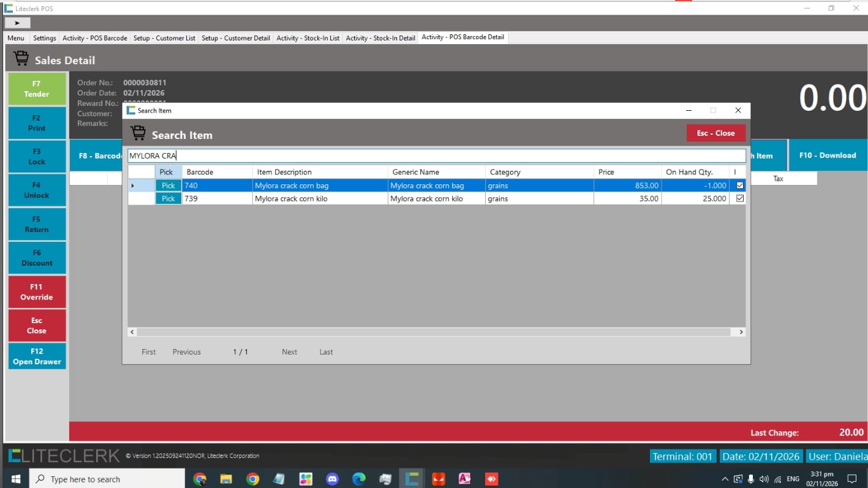Click the F10 - Download button
Viewport: 868px width, 488px height.
tap(827, 156)
